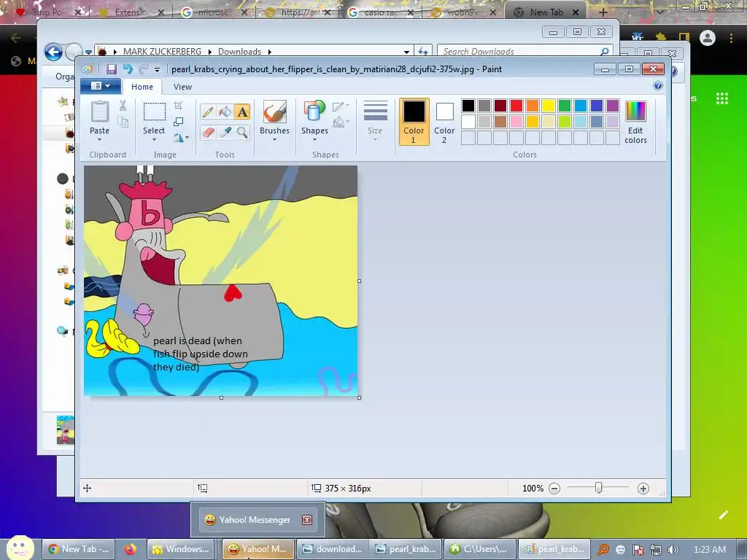Open Customize Quick Access Toolbar dropdown
The image size is (747, 560).
point(157,69)
